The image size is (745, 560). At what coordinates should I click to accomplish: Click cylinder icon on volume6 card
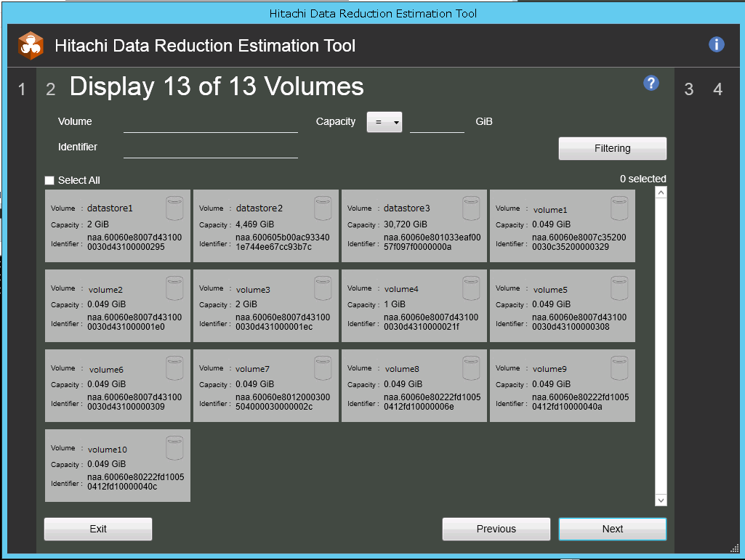pyautogui.click(x=174, y=368)
